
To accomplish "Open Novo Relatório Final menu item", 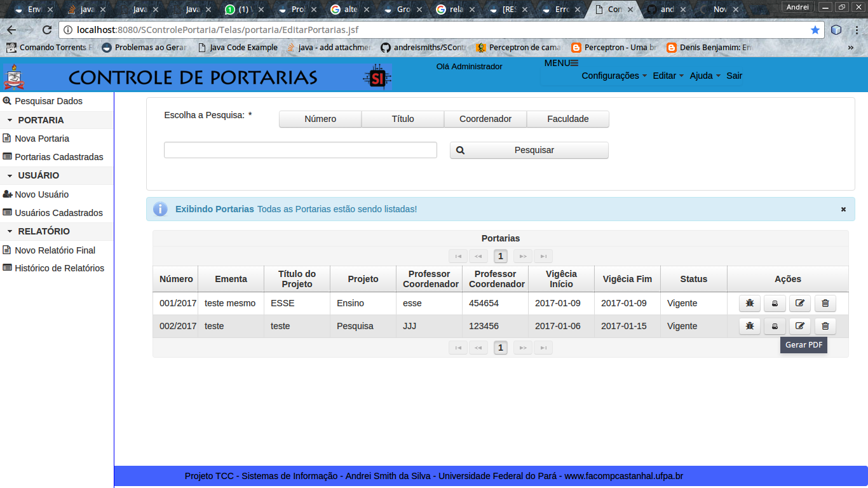I will 55,250.
